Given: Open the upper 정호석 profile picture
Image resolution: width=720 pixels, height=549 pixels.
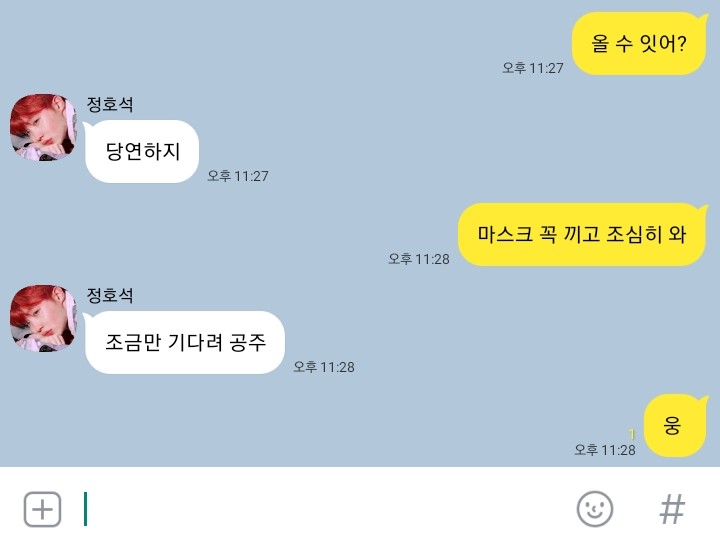Looking at the screenshot, I should tap(43, 128).
